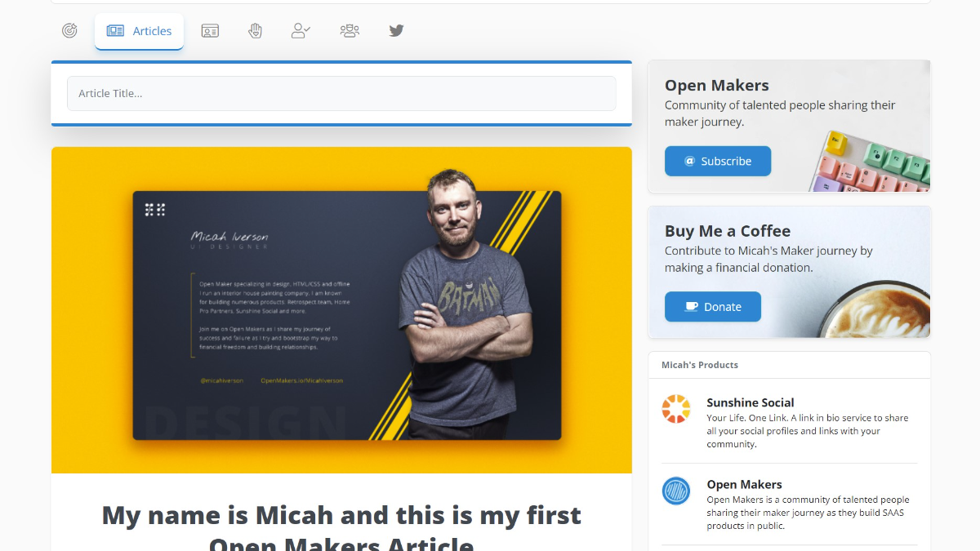
Task: Open the Open Makers product link
Action: click(x=744, y=484)
